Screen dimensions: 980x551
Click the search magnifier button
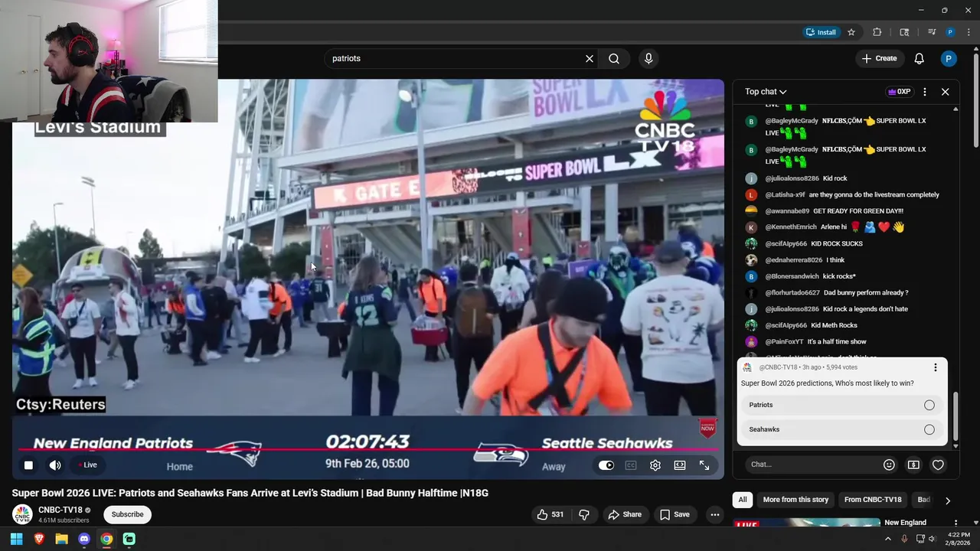(x=614, y=58)
